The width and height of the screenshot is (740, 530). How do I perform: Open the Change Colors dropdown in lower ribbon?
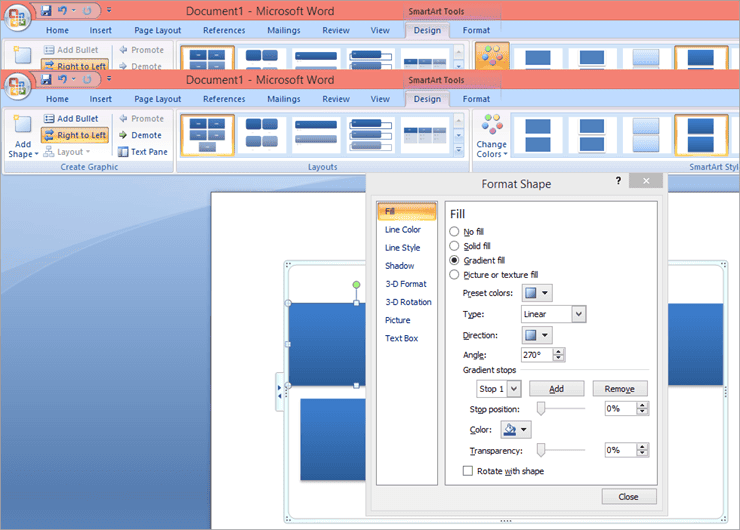pyautogui.click(x=492, y=136)
